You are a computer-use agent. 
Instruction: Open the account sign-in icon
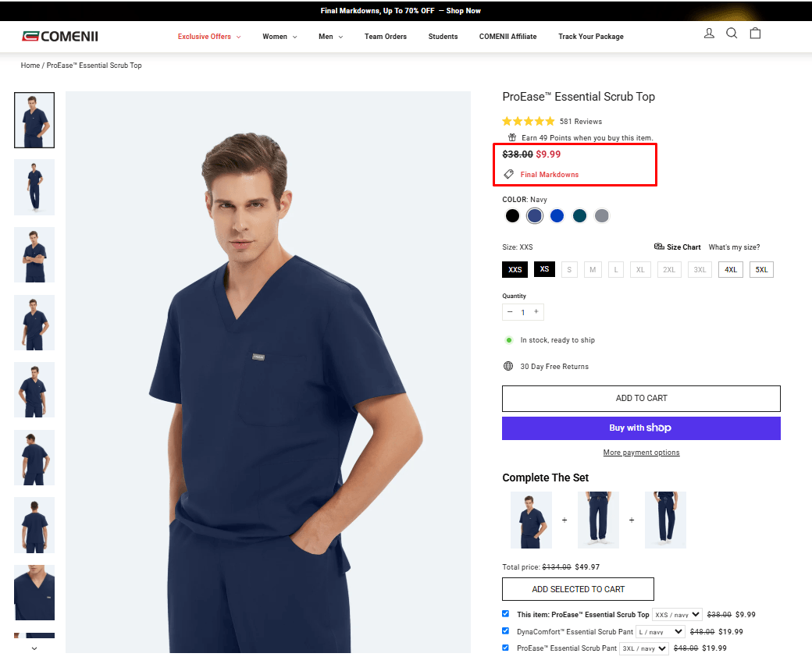tap(709, 34)
